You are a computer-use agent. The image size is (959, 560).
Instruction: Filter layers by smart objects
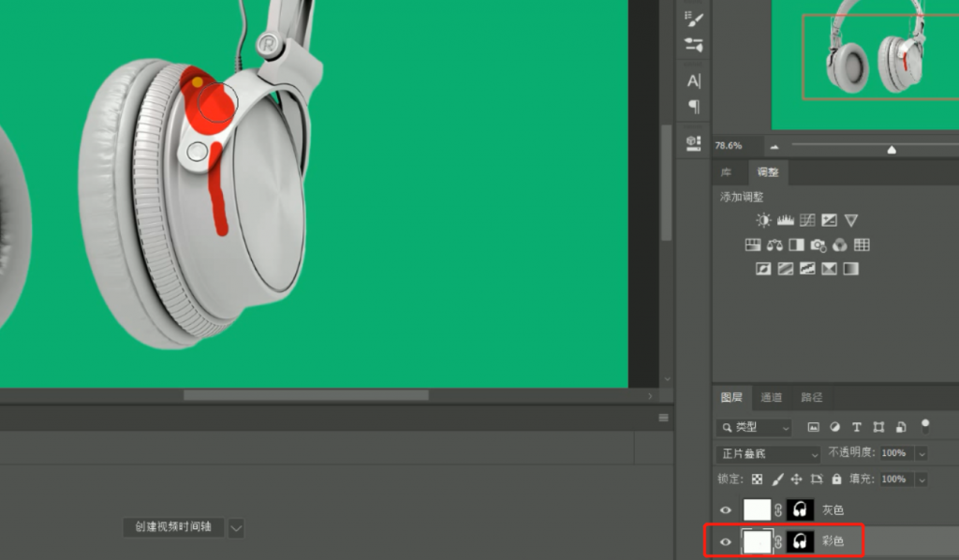tap(901, 427)
